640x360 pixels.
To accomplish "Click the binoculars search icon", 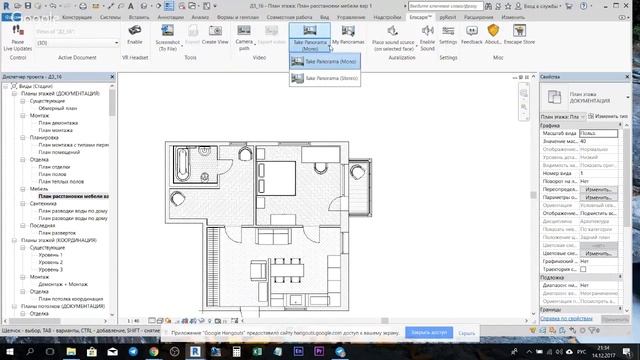I will pos(489,6).
